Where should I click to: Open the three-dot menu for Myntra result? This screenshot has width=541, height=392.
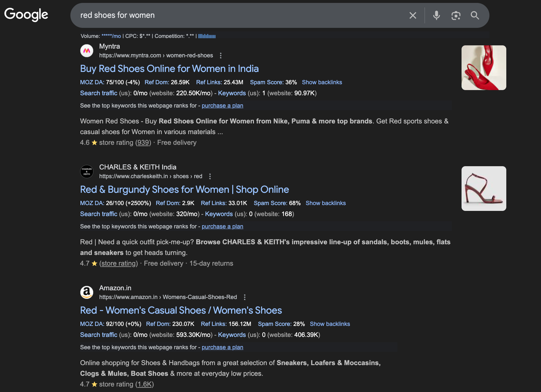pyautogui.click(x=221, y=56)
